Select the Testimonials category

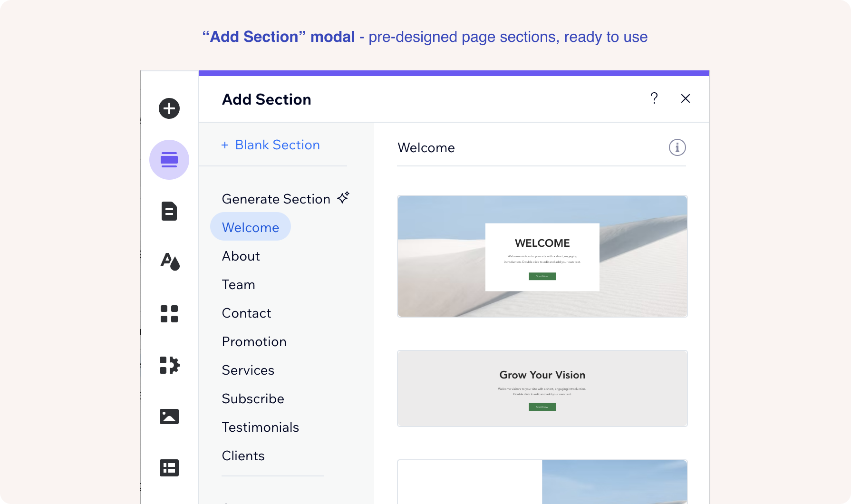coord(260,427)
